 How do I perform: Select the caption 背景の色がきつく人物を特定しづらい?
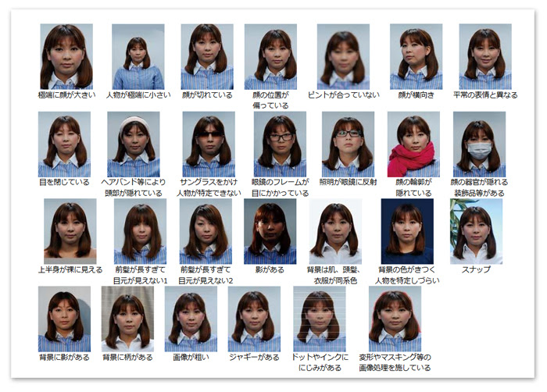pos(407,275)
